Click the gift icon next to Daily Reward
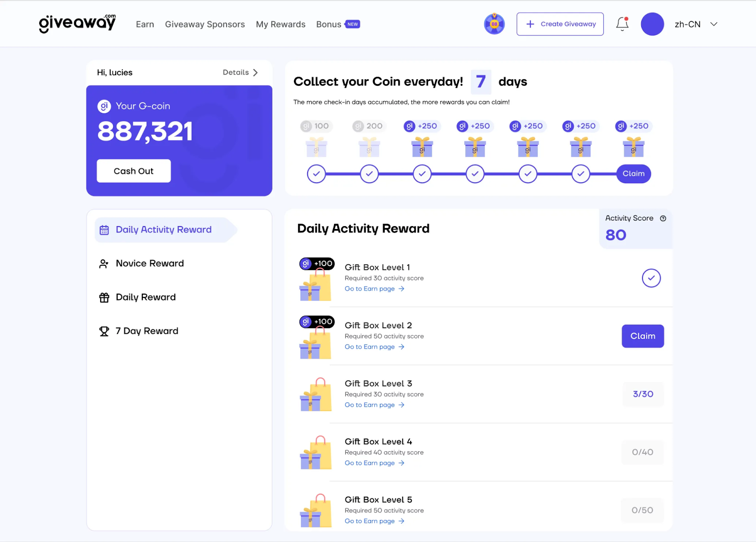Image resolution: width=756 pixels, height=542 pixels. point(104,297)
